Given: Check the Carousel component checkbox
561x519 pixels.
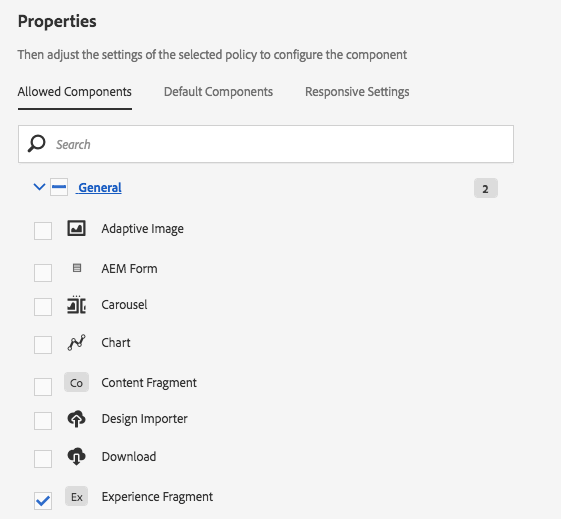Looking at the screenshot, I should 43,307.
